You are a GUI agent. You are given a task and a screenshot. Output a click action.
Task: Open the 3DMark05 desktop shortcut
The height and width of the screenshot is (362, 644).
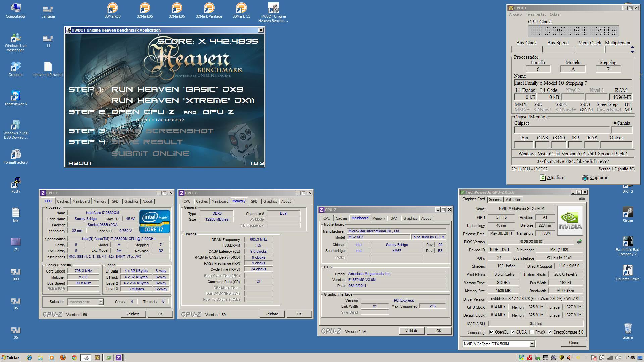pyautogui.click(x=145, y=10)
